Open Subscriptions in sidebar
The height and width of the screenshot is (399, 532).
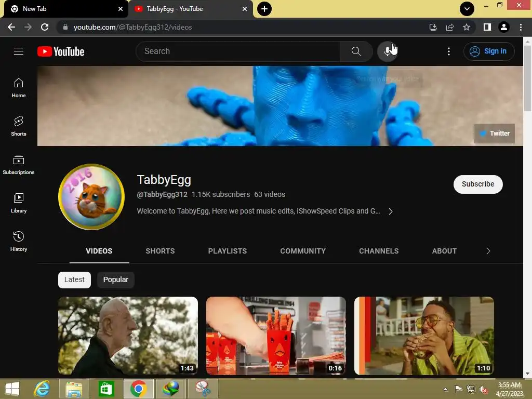coord(19,165)
